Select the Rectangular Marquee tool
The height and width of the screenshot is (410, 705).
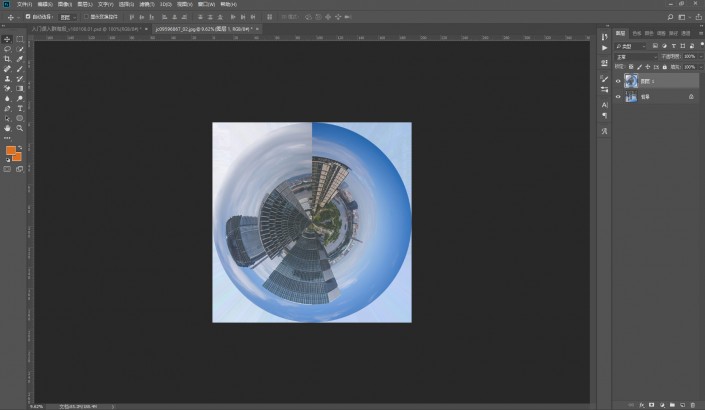pos(20,39)
